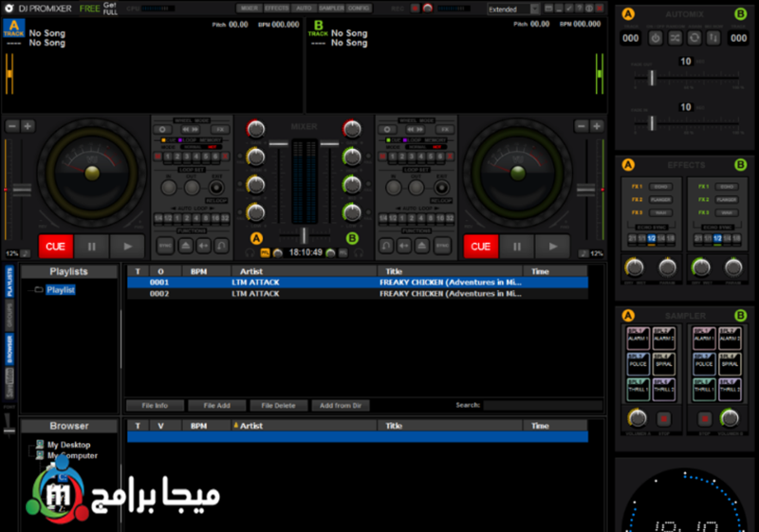The height and width of the screenshot is (532, 759).
Task: Open the CONFIG tab in top toolbar
Action: point(359,9)
